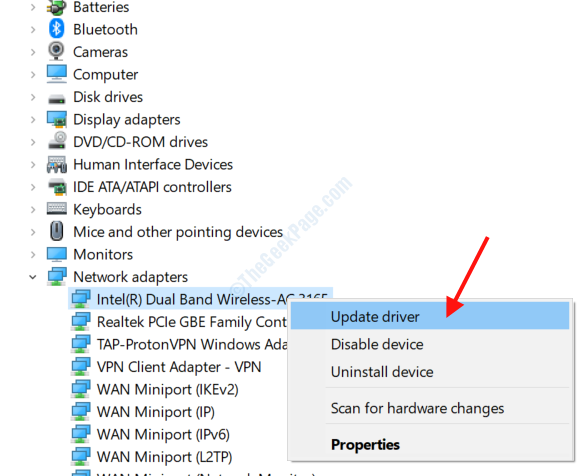This screenshot has width=581, height=476.
Task: Click the Bluetooth category icon
Action: pos(56,29)
